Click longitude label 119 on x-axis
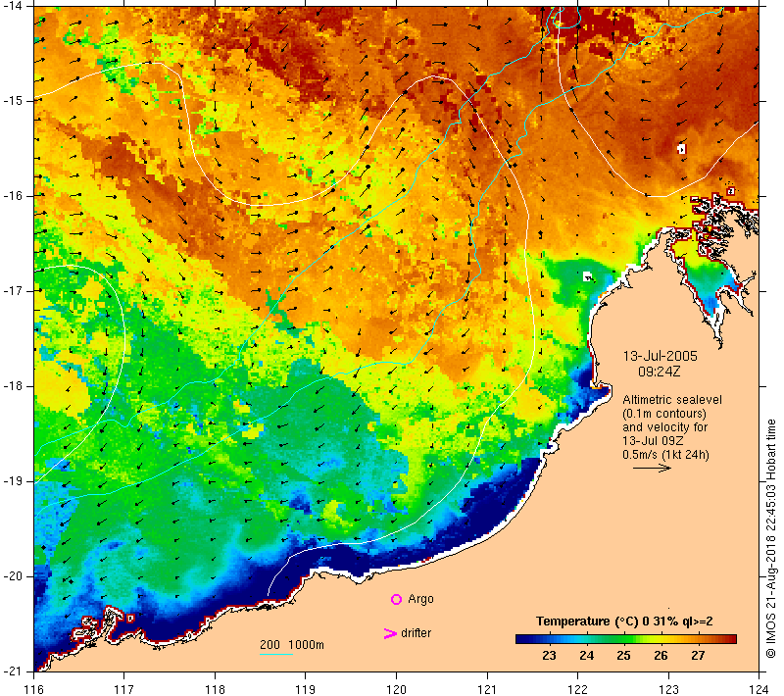This screenshot has height=696, width=784. 306,689
